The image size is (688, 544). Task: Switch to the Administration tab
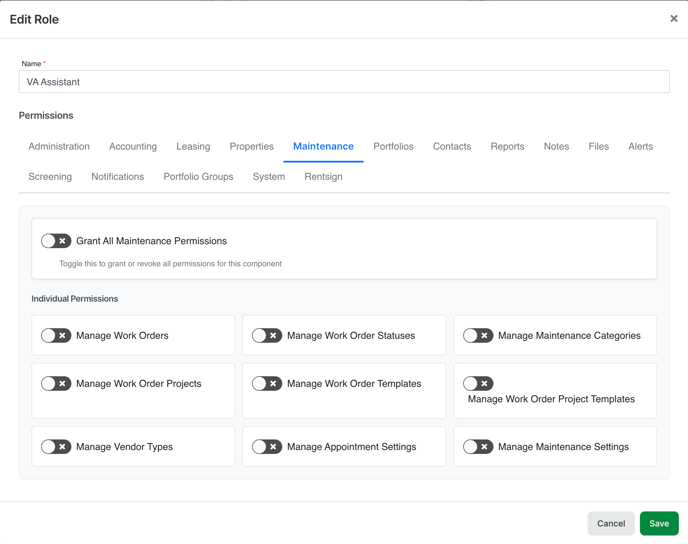tap(59, 147)
